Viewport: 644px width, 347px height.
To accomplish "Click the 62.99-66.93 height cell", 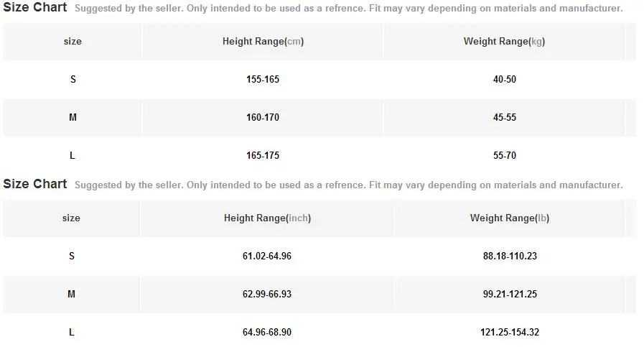I will (267, 294).
